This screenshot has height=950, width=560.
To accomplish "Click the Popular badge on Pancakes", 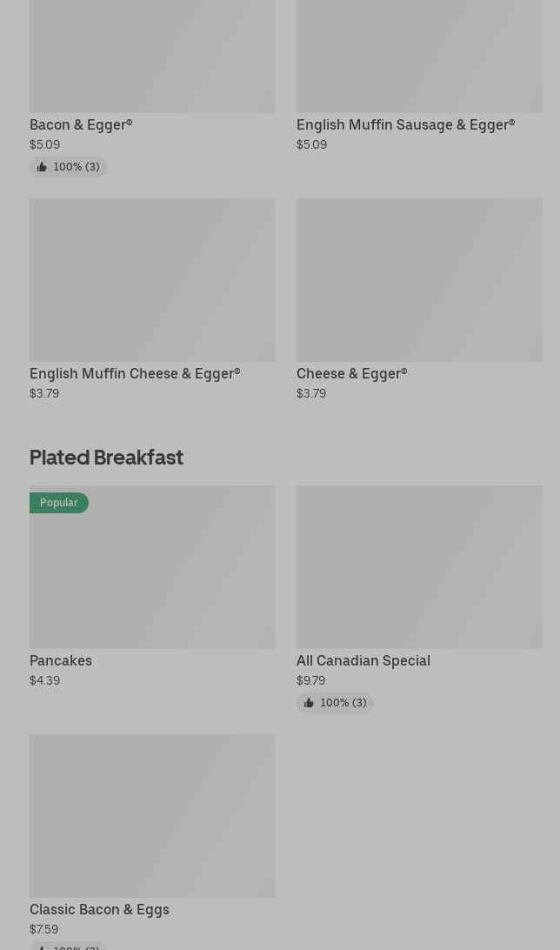I will click(x=59, y=503).
